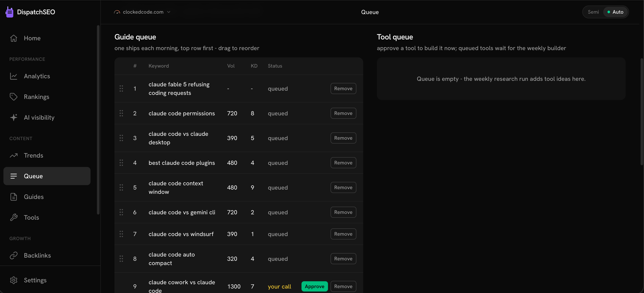Click the 'your call' status text
This screenshot has width=644, height=293.
click(279, 287)
